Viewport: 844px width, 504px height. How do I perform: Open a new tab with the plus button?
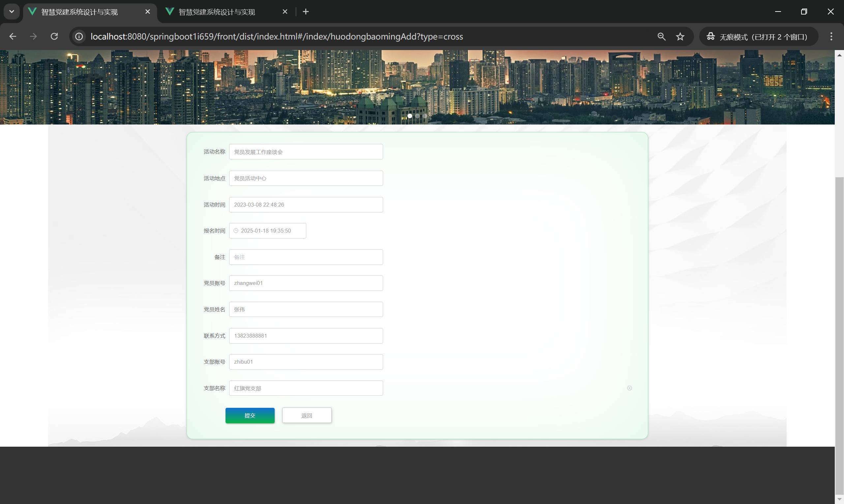306,12
